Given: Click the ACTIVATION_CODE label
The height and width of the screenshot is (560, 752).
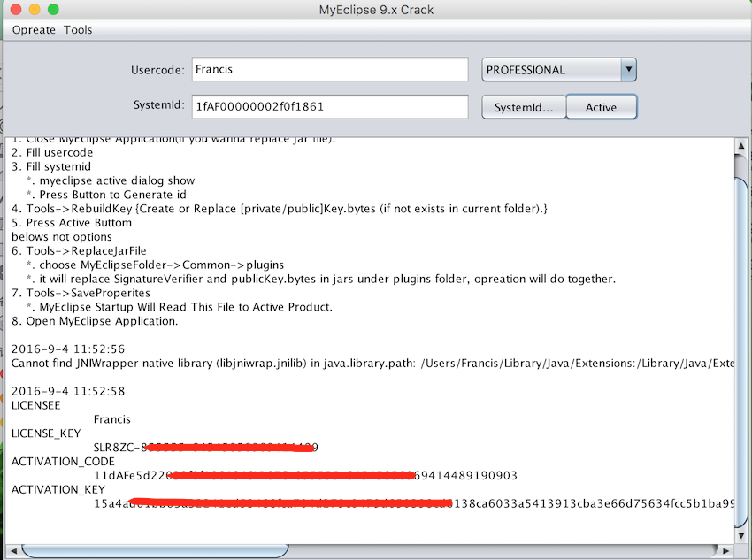Looking at the screenshot, I should [x=63, y=462].
